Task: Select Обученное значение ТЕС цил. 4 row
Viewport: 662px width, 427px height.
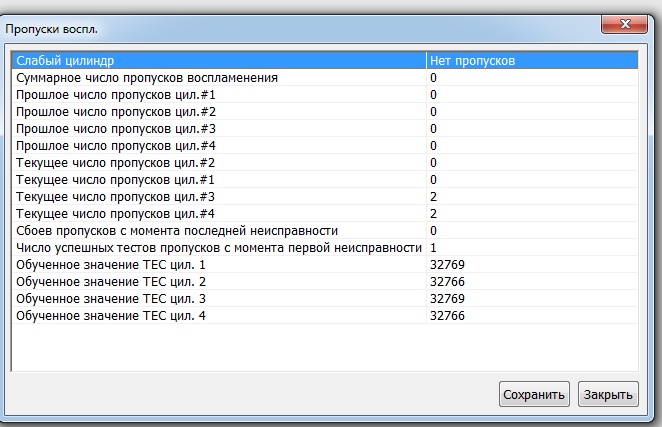Action: click(x=325, y=315)
